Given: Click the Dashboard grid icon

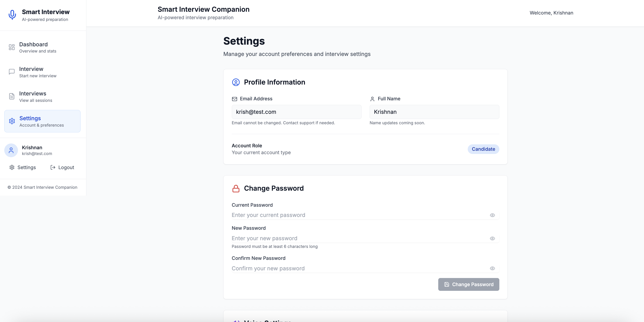Looking at the screenshot, I should point(12,47).
